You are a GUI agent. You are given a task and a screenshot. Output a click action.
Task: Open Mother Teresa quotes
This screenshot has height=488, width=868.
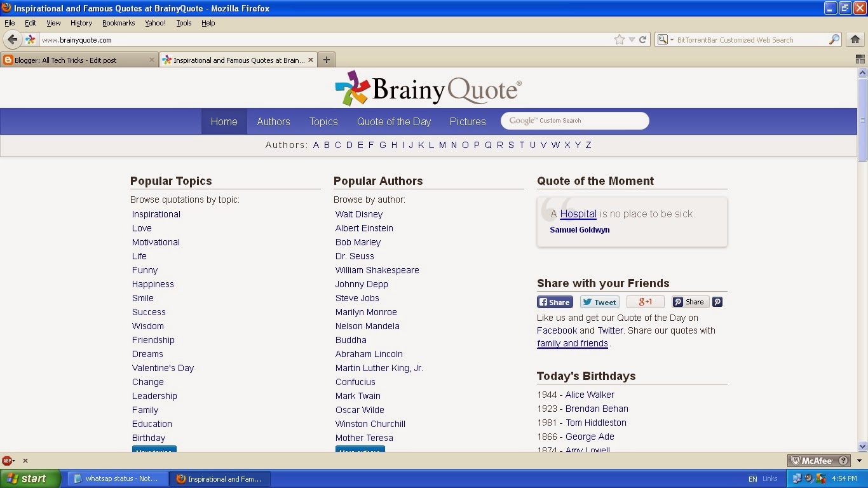coord(364,438)
